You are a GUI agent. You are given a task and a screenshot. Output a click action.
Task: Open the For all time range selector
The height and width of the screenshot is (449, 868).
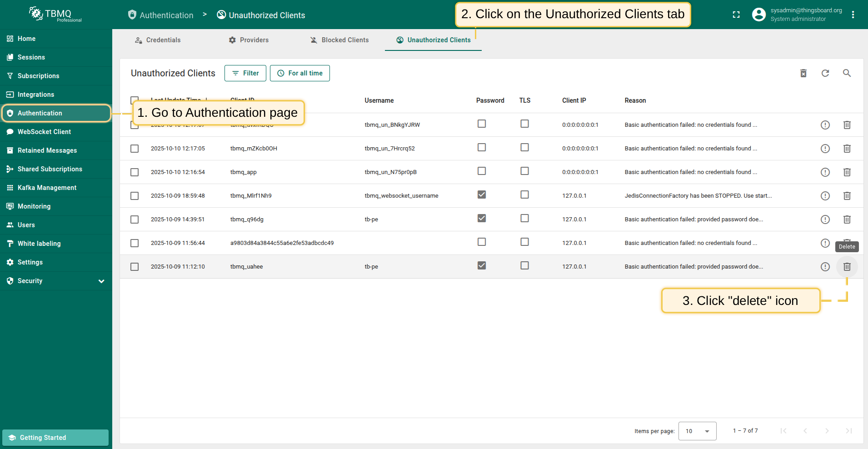300,73
